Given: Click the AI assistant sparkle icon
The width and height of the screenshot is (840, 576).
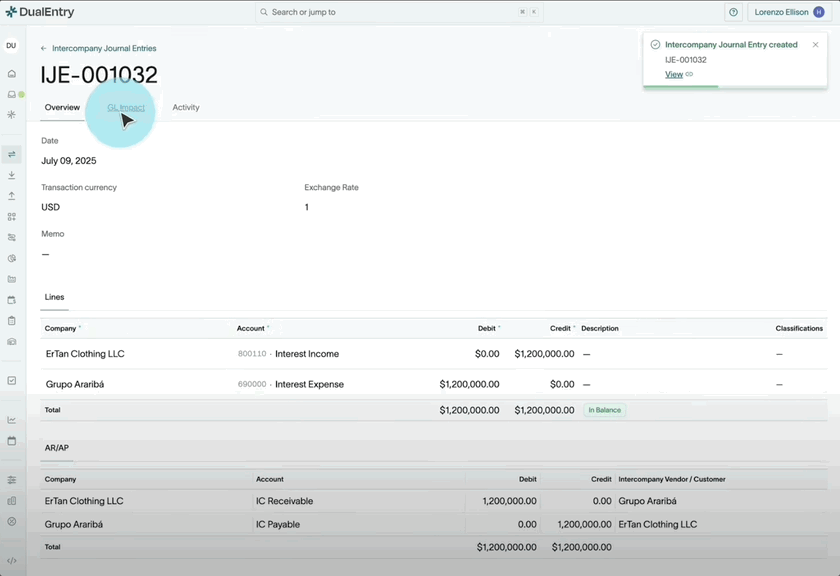Looking at the screenshot, I should click(x=12, y=116).
